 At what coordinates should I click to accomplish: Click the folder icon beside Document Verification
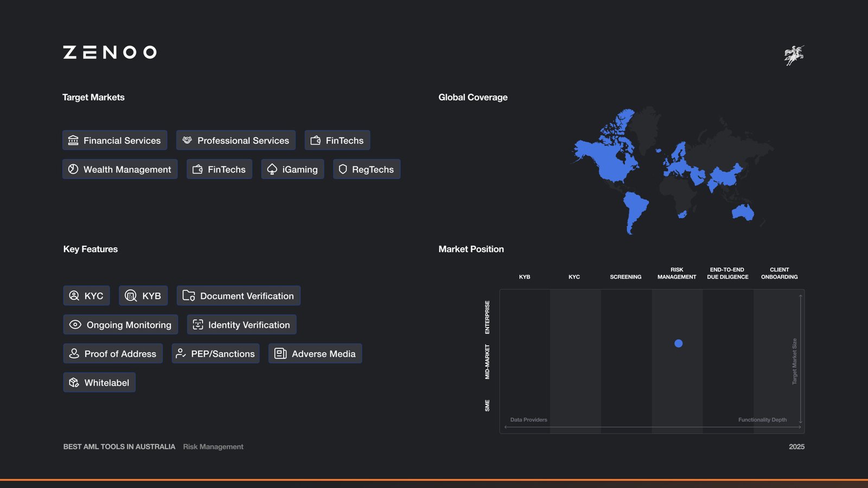click(x=189, y=296)
